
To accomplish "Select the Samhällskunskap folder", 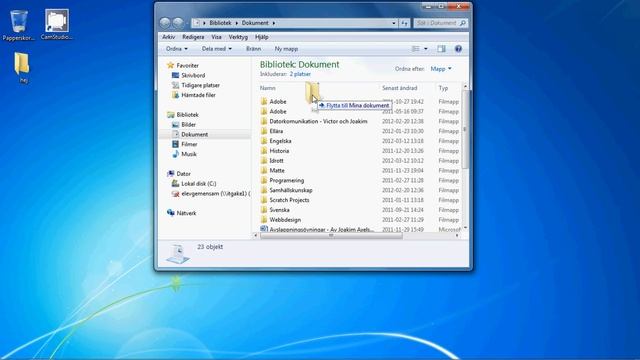I will tap(291, 190).
